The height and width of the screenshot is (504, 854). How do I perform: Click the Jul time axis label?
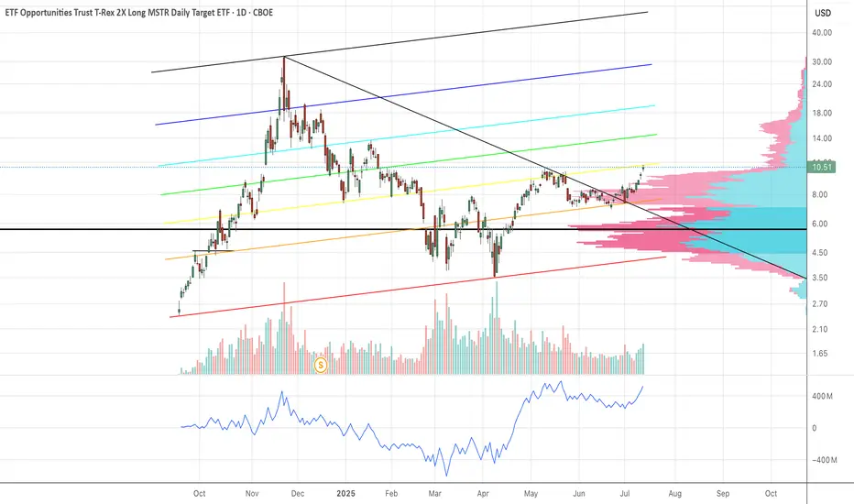tap(625, 494)
